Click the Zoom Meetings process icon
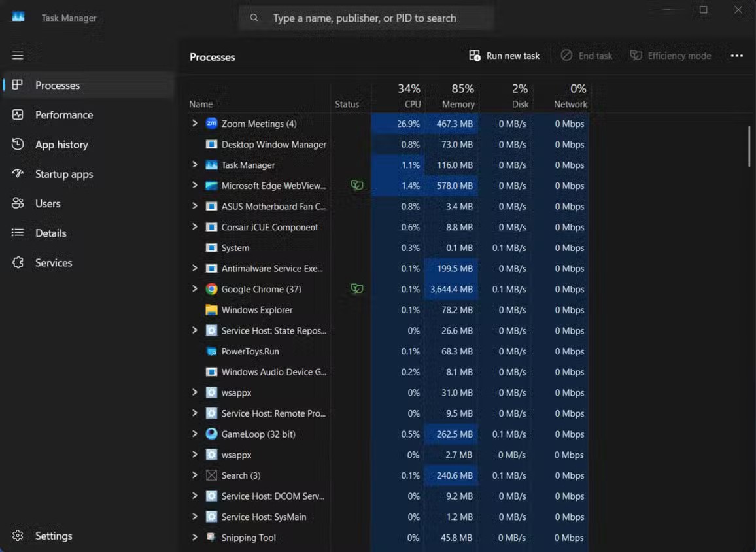Screen dimensions: 756x552 click(211, 124)
